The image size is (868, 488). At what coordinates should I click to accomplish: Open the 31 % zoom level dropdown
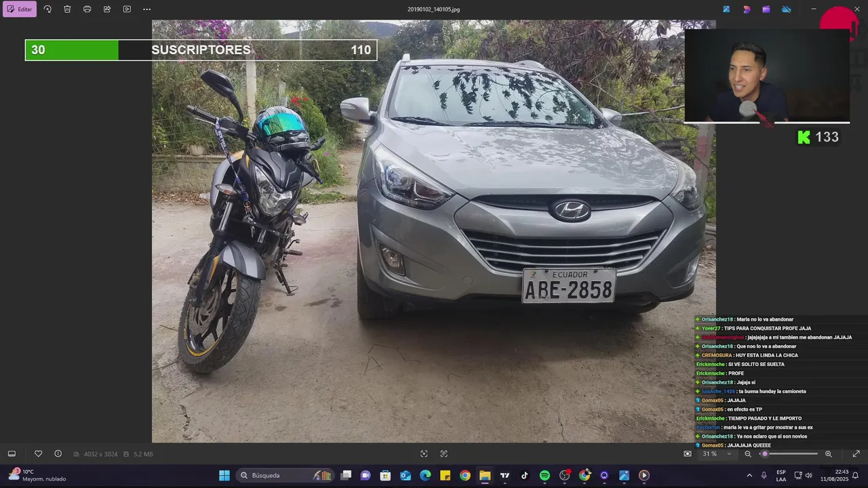pos(717,454)
